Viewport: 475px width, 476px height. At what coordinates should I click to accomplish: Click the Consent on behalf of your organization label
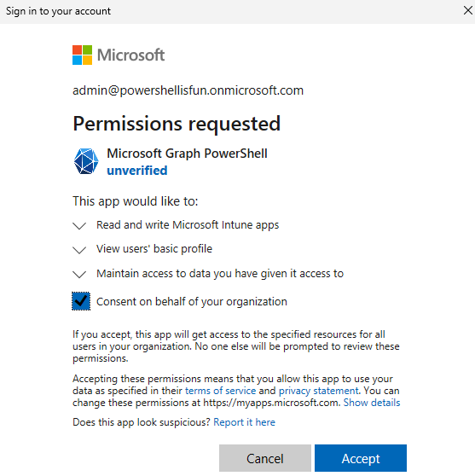pos(192,302)
